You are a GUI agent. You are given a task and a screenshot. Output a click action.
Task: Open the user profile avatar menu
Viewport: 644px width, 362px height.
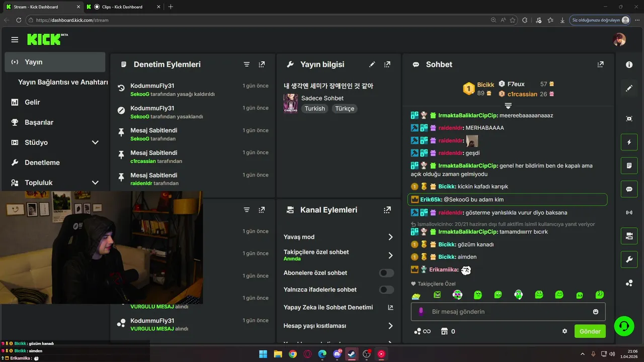point(619,40)
